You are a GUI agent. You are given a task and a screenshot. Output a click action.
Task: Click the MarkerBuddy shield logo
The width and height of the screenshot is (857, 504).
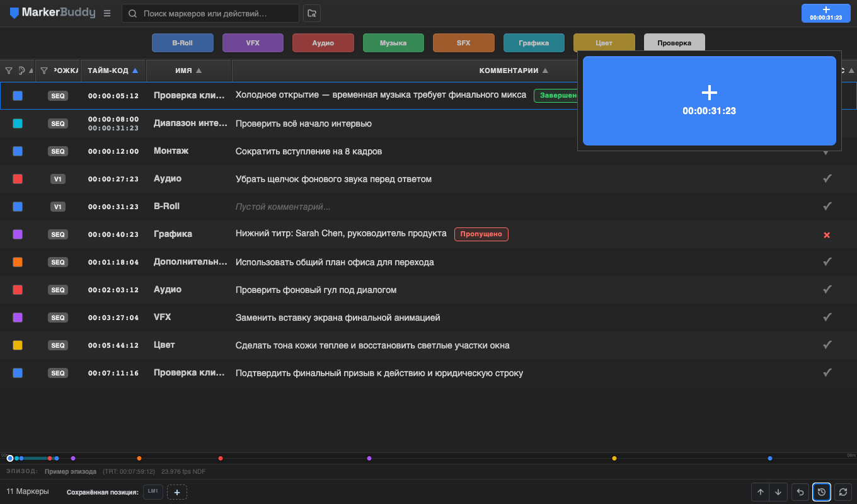click(14, 13)
